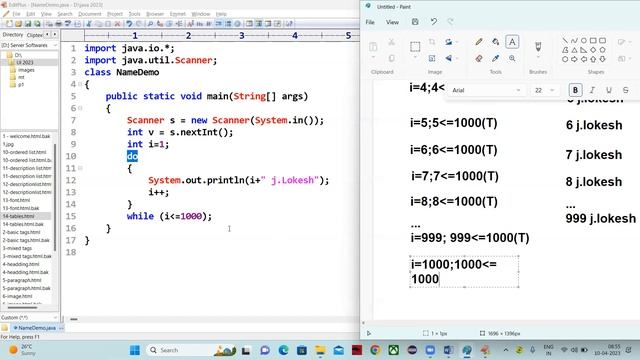Click the Undo arrow in Paint
Viewport: 640px width, 360px height.
coord(433,22)
